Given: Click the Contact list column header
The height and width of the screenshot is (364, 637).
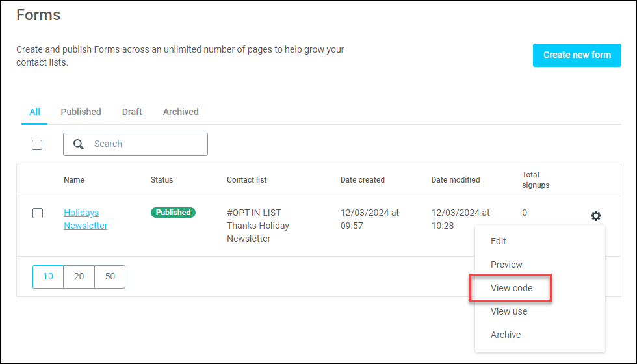Looking at the screenshot, I should [x=246, y=180].
